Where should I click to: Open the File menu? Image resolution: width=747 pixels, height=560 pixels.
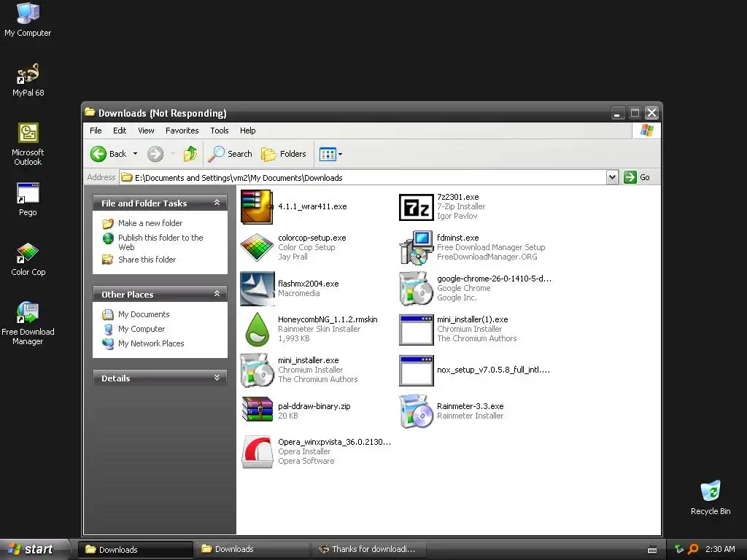coord(96,131)
